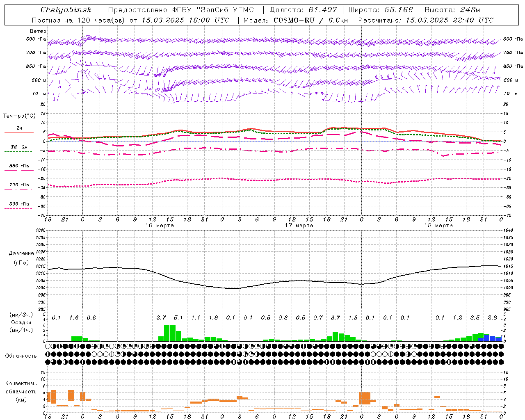
Task: Click the 'Ветер' wind panel label
Action: click(38, 31)
